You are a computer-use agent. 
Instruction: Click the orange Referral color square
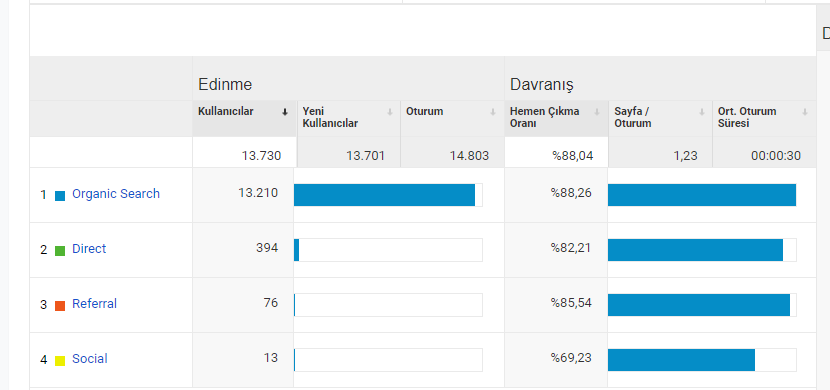(x=60, y=306)
